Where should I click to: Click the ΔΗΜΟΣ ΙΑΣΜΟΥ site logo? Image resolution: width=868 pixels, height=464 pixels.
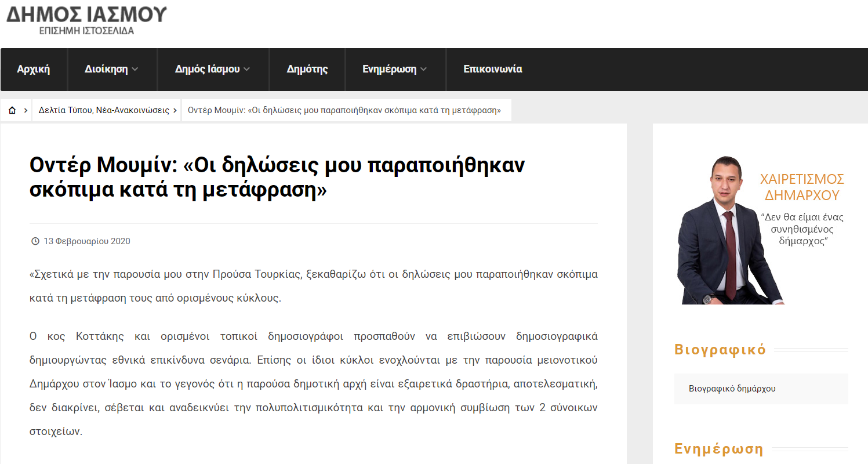86,19
